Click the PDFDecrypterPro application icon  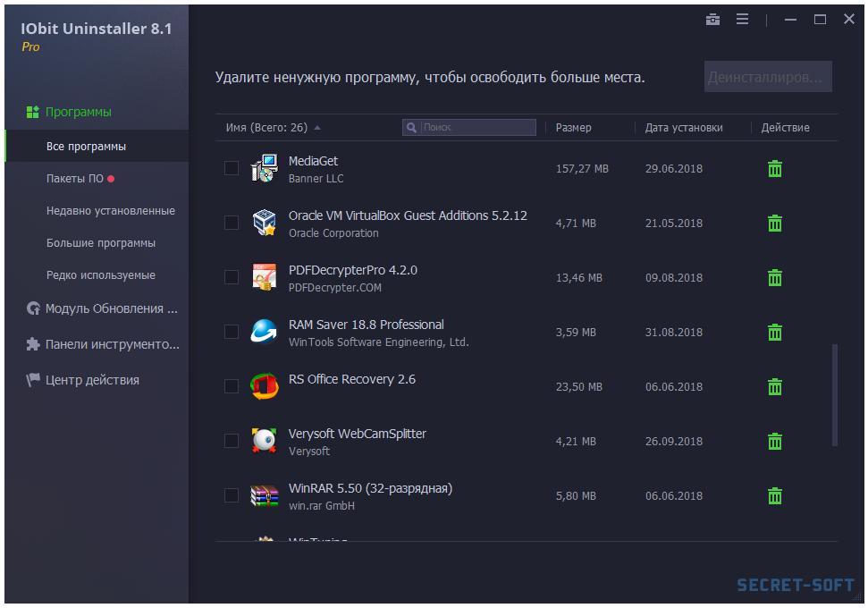click(x=264, y=278)
